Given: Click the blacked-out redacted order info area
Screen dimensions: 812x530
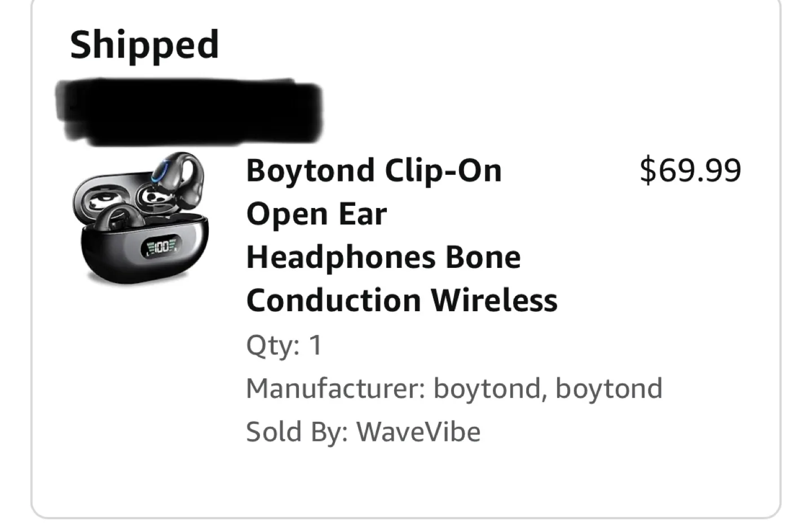Looking at the screenshot, I should 189,110.
